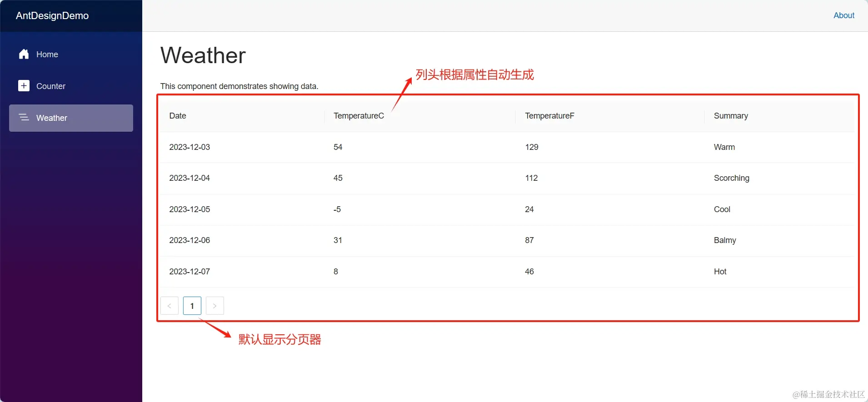Click the Weather list icon in sidebar

pyautogui.click(x=24, y=118)
